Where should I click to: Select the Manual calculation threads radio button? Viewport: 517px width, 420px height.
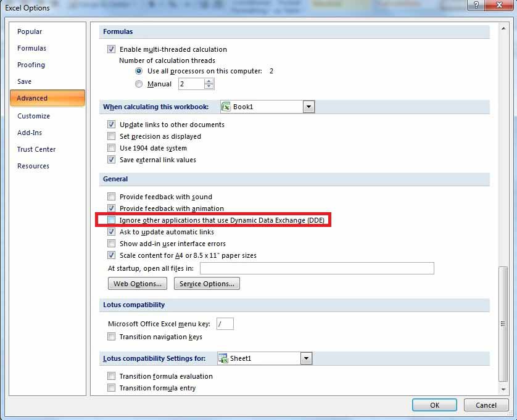point(139,84)
